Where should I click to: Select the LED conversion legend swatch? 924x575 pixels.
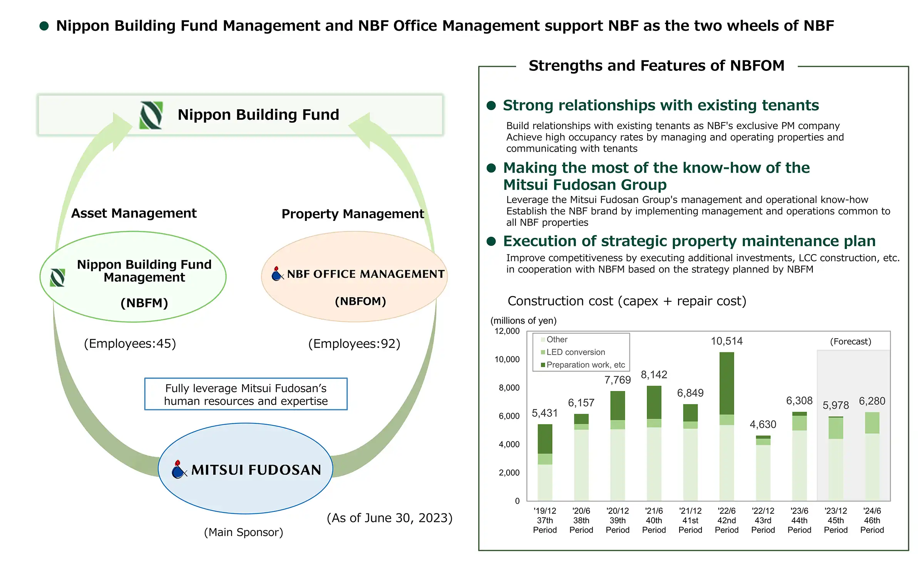pos(543,352)
